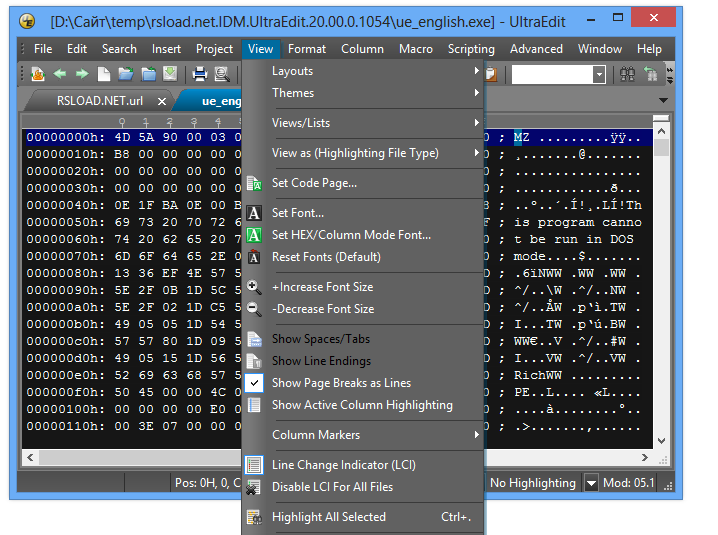Open the toolbar find combo box dropdown arrow
This screenshot has width=718, height=535.
599,74
